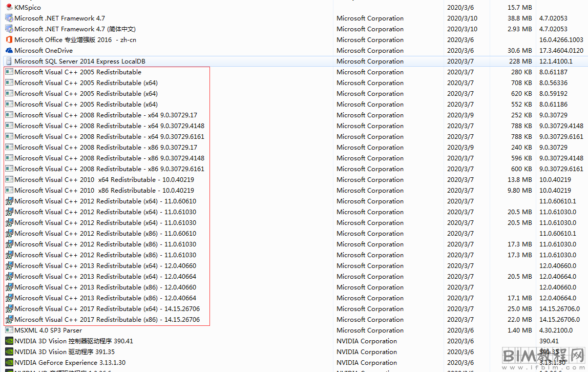Select Visual C++ 2017 (x64) 14.15.26706 name

(107, 309)
